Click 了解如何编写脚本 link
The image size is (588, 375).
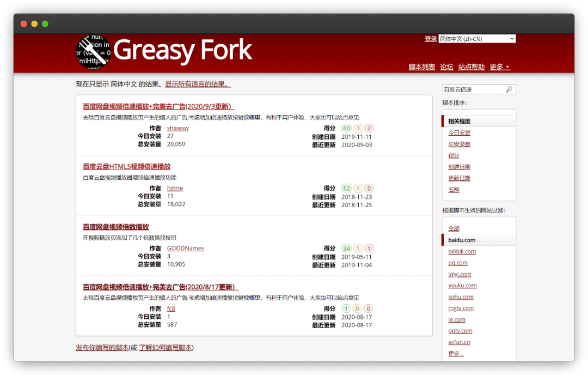pos(166,348)
